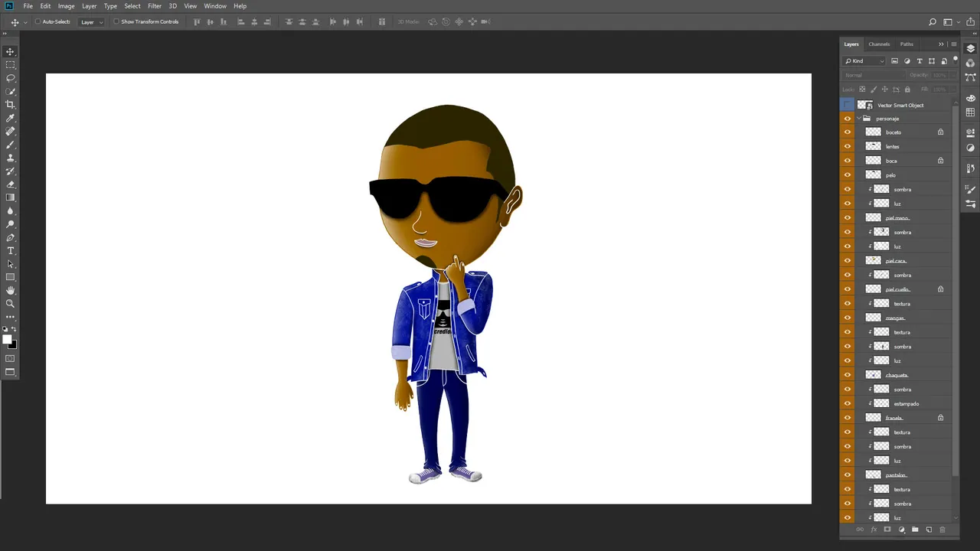Screen dimensions: 980x551
Task: Select the Quick Selection tool
Action: (x=10, y=91)
